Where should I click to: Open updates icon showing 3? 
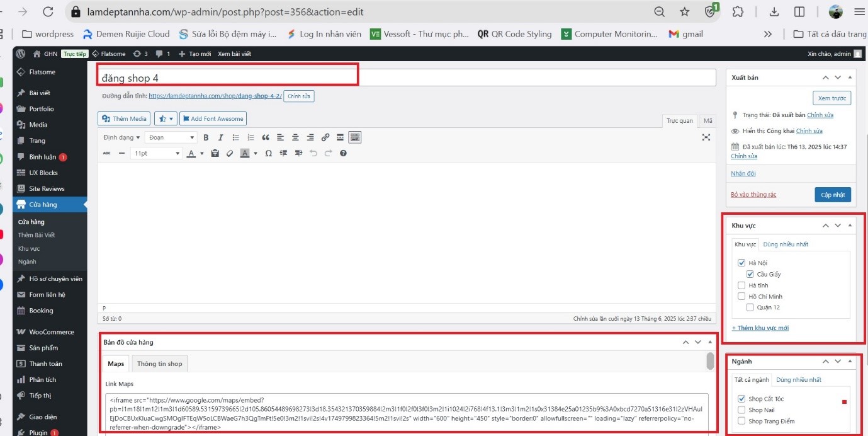point(140,54)
